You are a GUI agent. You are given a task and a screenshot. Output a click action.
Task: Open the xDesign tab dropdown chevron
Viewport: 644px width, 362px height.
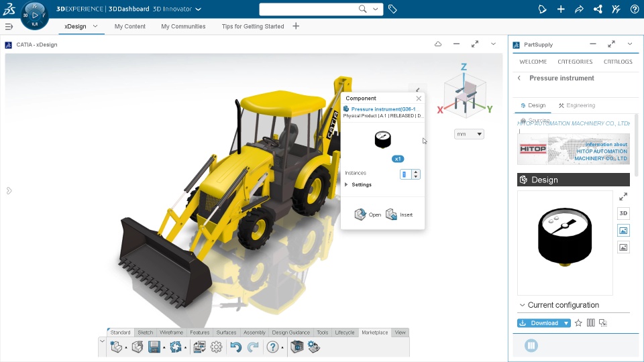95,26
